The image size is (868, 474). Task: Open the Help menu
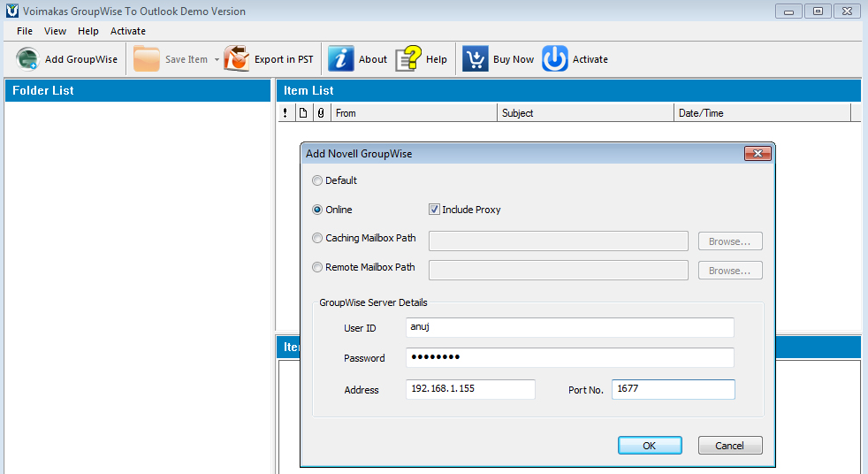click(88, 31)
